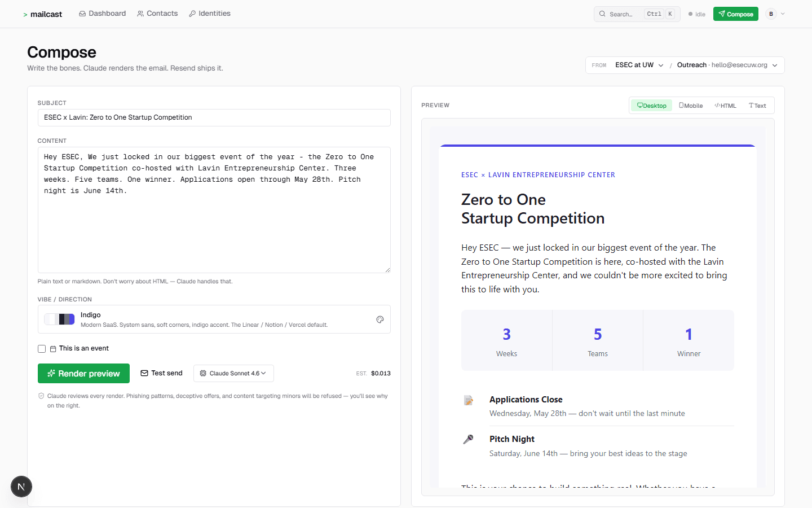Screen dimensions: 812x508
Task: Click the idle status indicator
Action: click(x=697, y=14)
